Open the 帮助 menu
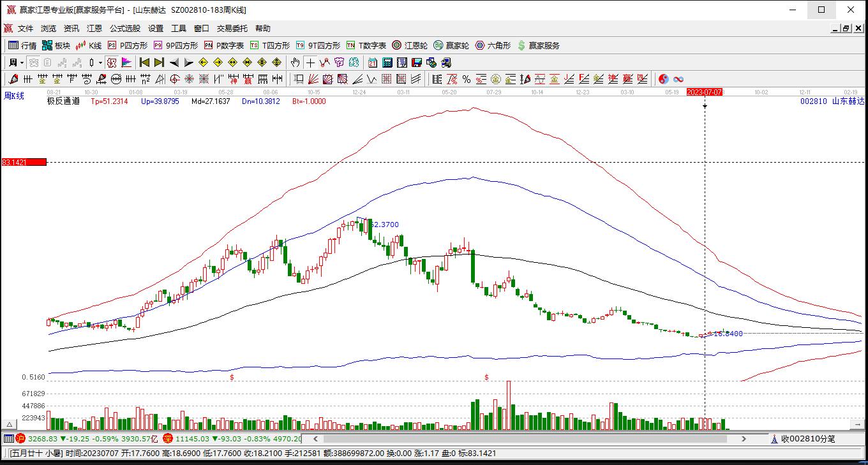The height and width of the screenshot is (465, 868). coord(263,28)
